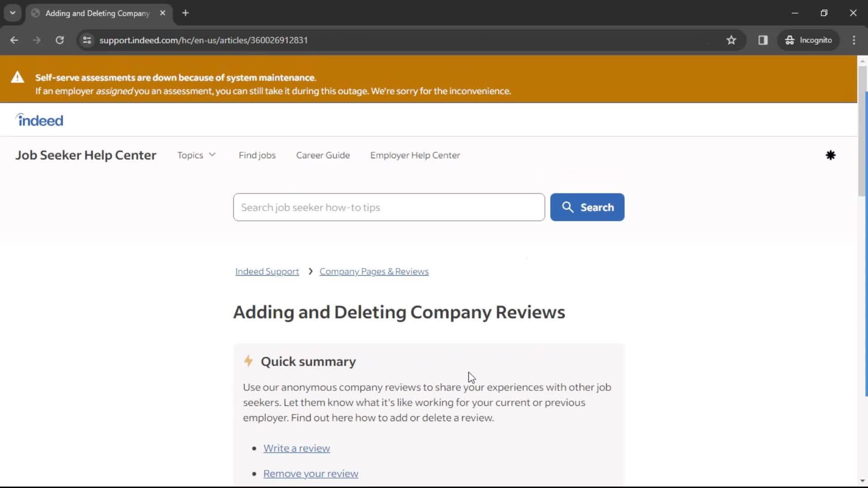Viewport: 868px width, 488px height.
Task: Open the Write a review link
Action: (x=297, y=448)
